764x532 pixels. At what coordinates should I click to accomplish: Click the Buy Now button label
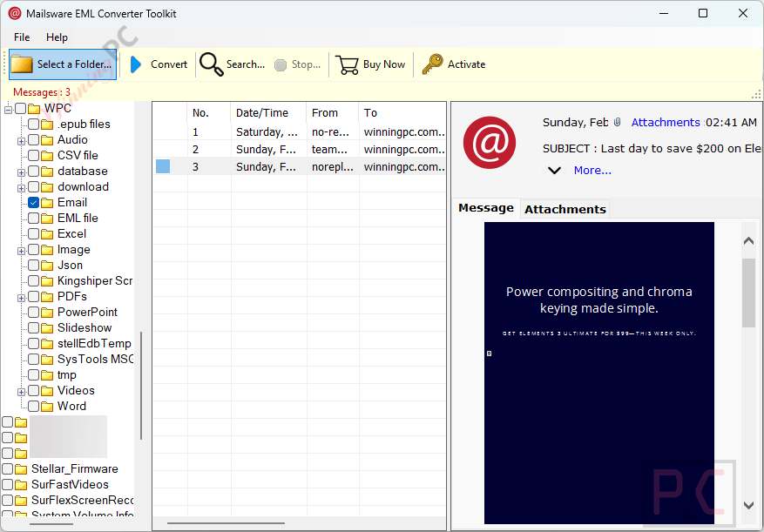[x=384, y=64]
